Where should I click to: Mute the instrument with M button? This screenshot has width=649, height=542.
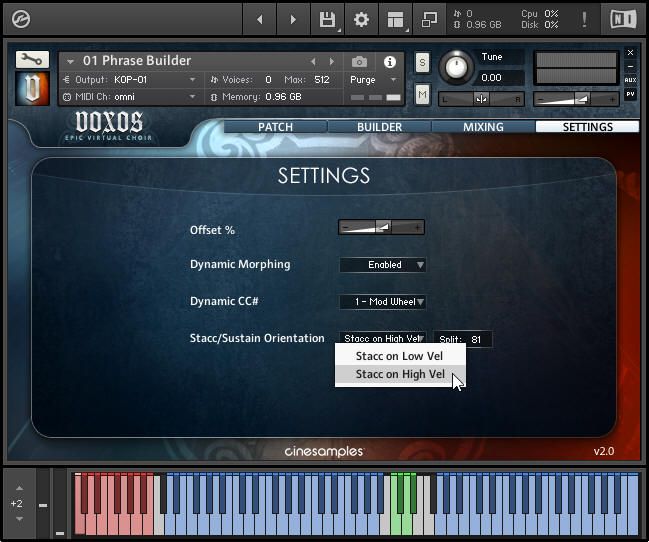pos(422,95)
